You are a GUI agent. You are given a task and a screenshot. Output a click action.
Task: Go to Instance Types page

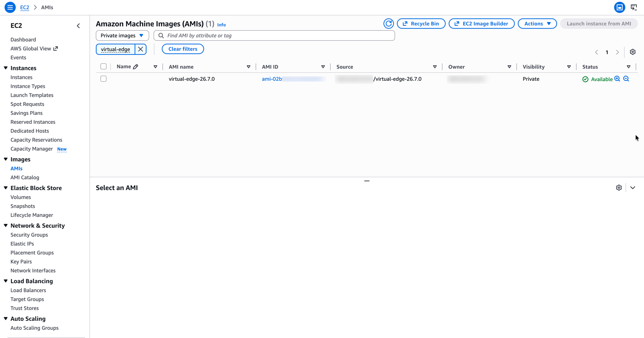pos(28,86)
